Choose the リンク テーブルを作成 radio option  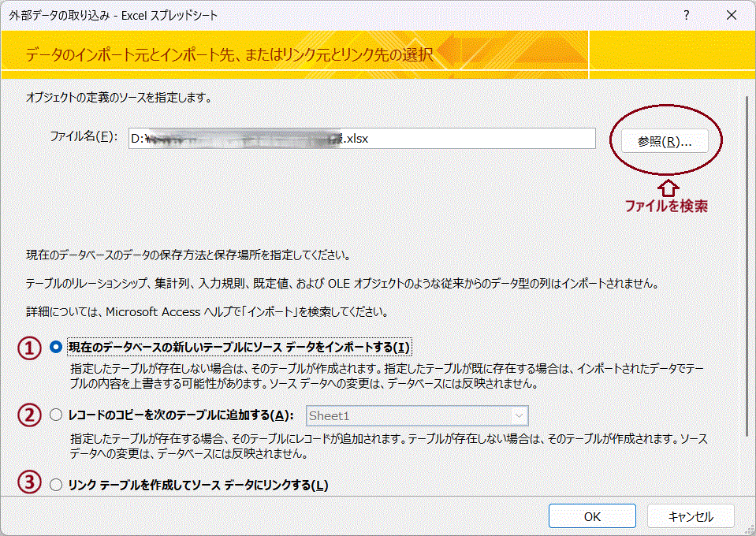[55, 485]
